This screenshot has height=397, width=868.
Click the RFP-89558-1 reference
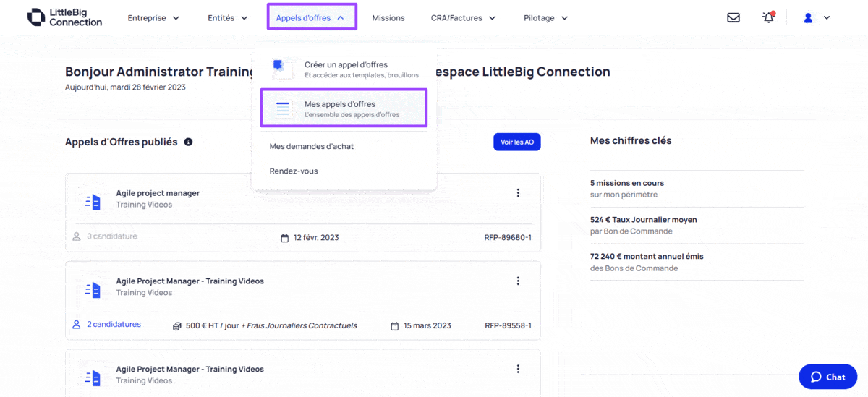pos(508,325)
